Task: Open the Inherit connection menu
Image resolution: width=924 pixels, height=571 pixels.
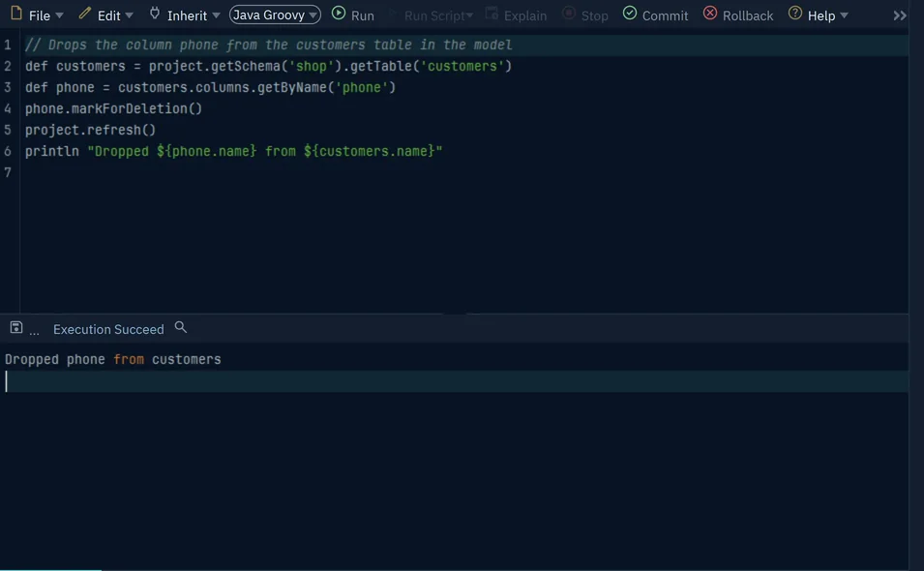Action: pyautogui.click(x=185, y=15)
